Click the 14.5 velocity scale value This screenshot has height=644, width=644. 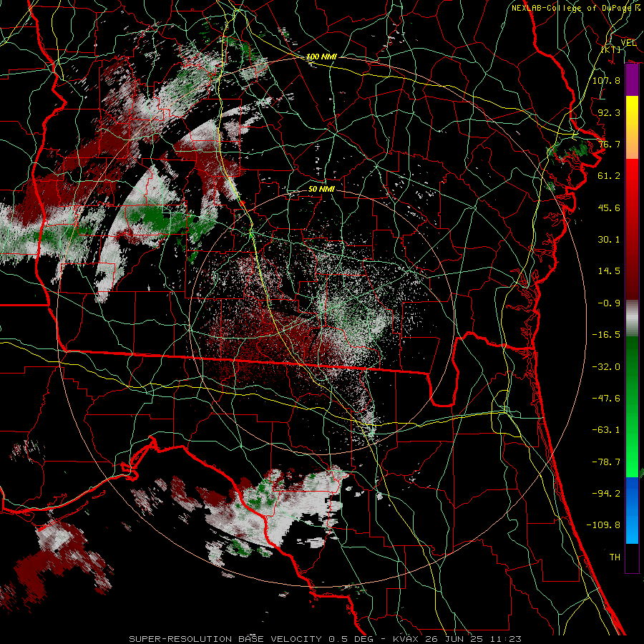click(x=609, y=271)
